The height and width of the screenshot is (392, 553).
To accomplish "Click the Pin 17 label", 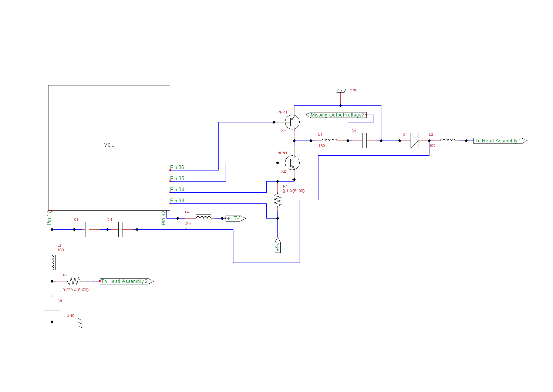I will (x=49, y=218).
